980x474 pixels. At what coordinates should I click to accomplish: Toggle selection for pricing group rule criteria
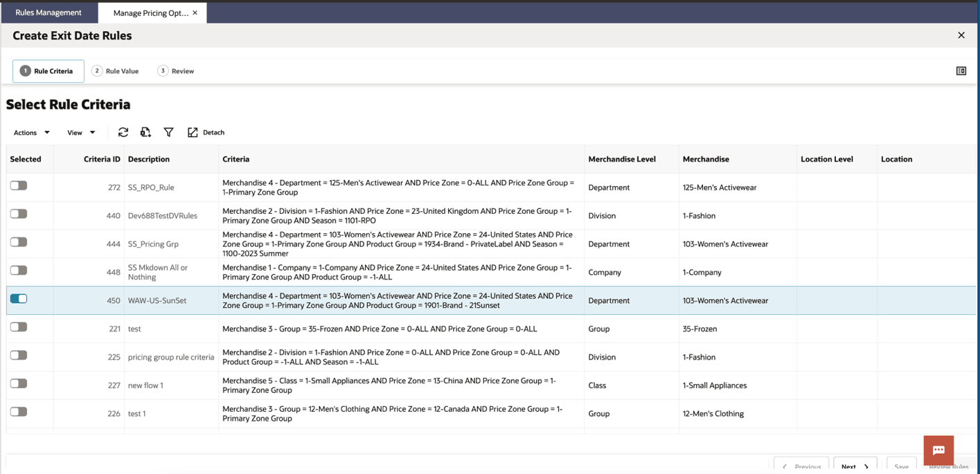(x=19, y=355)
